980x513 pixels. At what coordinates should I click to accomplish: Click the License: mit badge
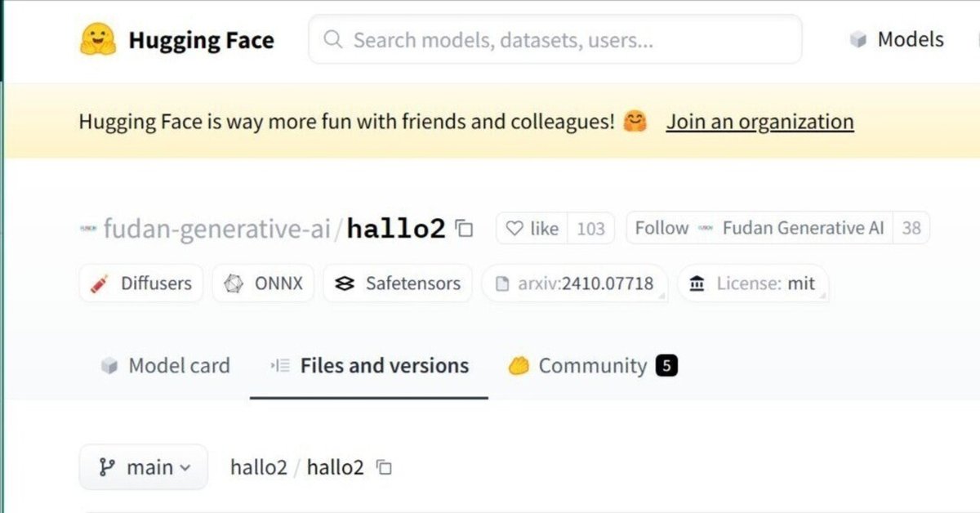[753, 283]
